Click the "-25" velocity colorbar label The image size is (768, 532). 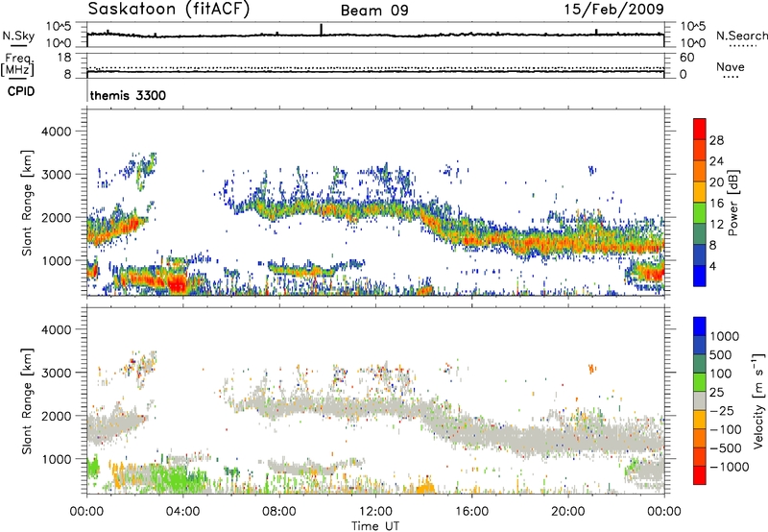coord(722,410)
